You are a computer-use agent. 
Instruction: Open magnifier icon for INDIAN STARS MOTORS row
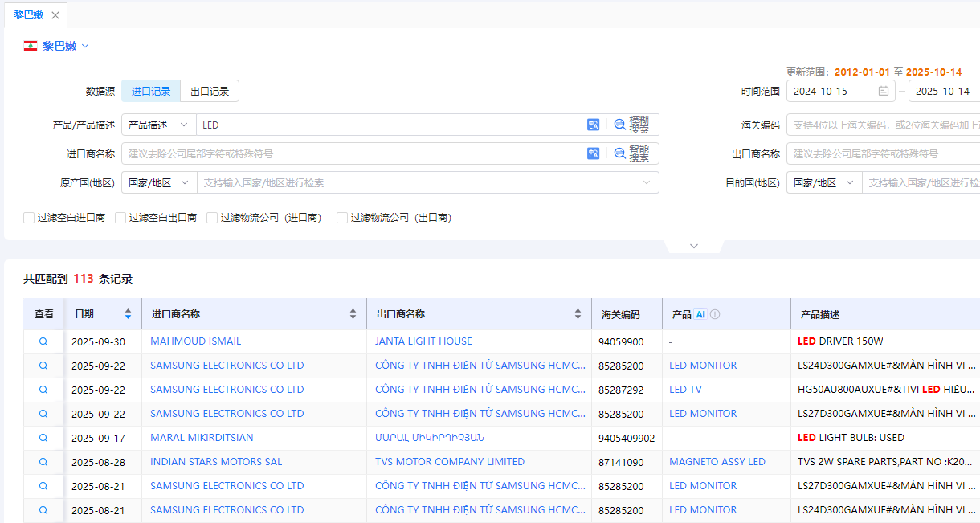click(43, 462)
